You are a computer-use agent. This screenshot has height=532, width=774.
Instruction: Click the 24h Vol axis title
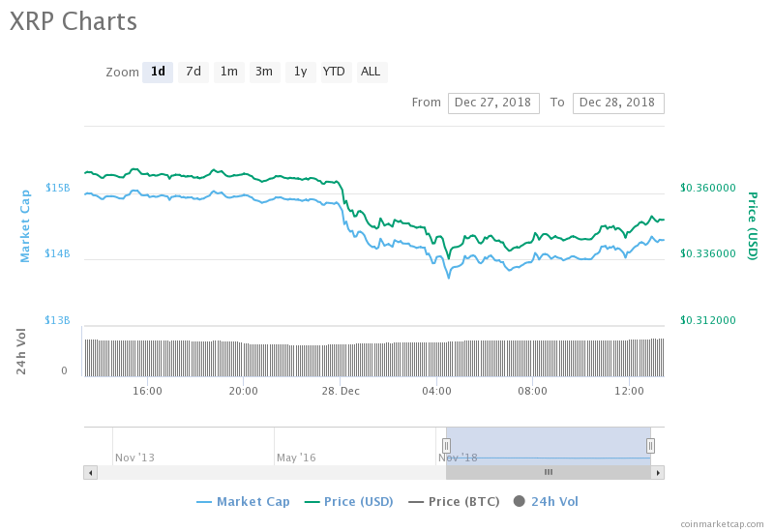click(20, 351)
